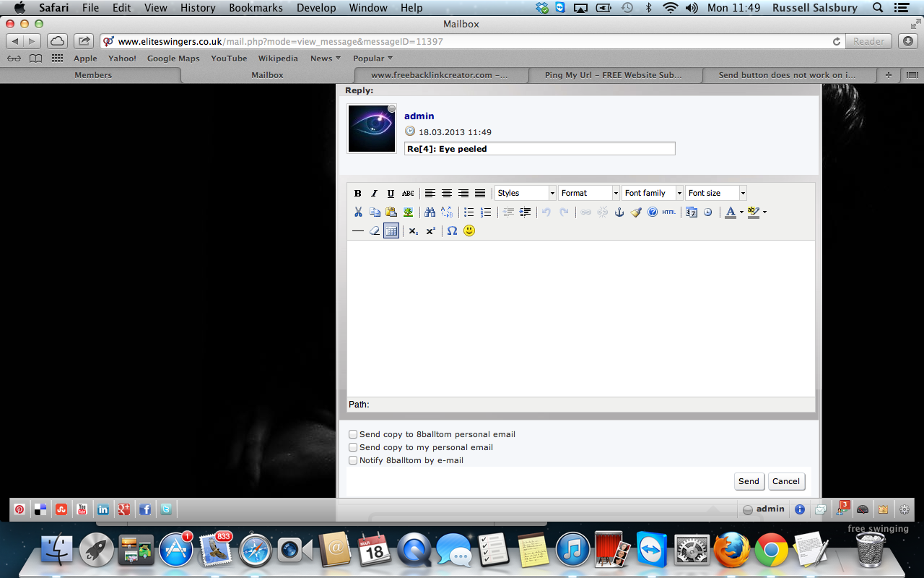The height and width of the screenshot is (578, 924).
Task: Edit HTML source with the HTML button
Action: [x=669, y=212]
